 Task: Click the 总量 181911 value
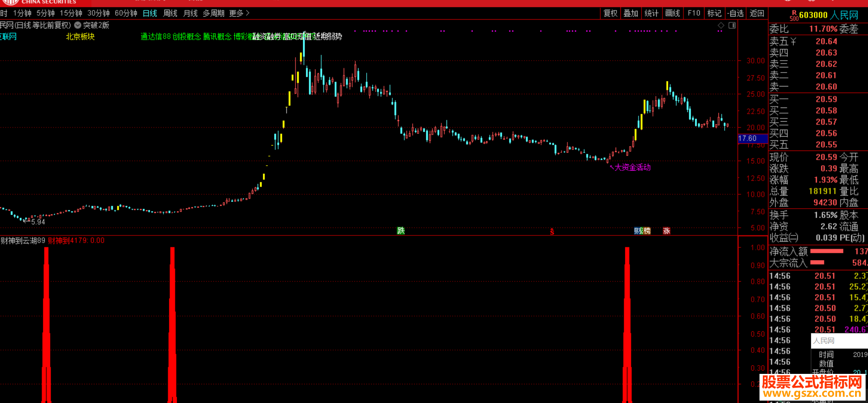(x=823, y=191)
